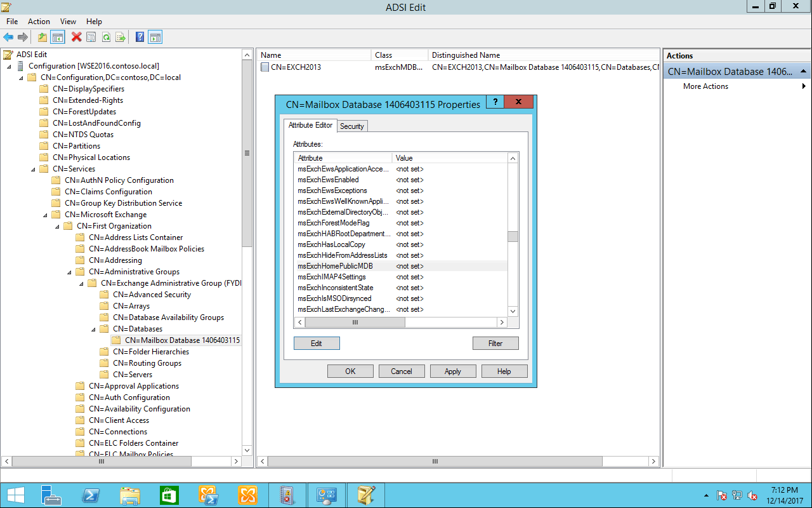Screen dimensions: 812x508
Task: Open the orange Exchange Toolbox taskbar icon
Action: click(x=248, y=495)
